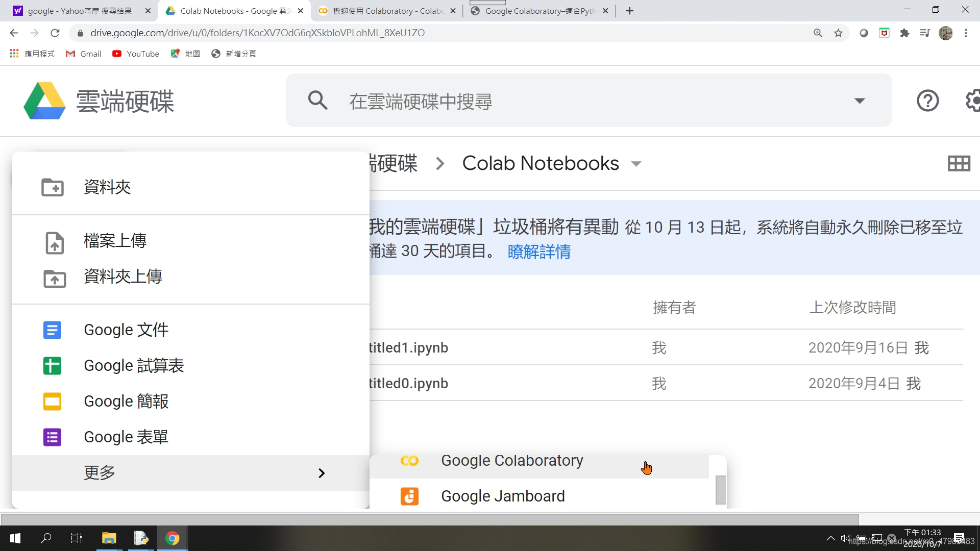Screen dimensions: 980x551
Task: Open Google Colaboratory from the submenu
Action: (511, 460)
